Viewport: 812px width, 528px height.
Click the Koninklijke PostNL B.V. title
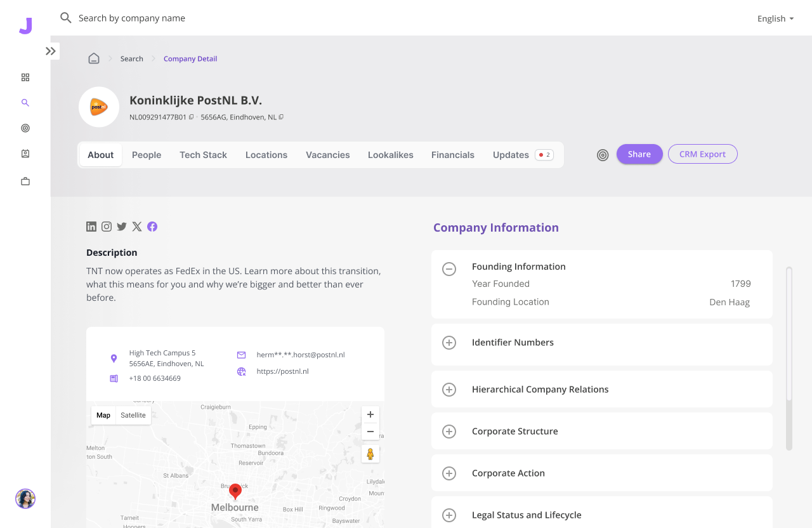tap(195, 100)
